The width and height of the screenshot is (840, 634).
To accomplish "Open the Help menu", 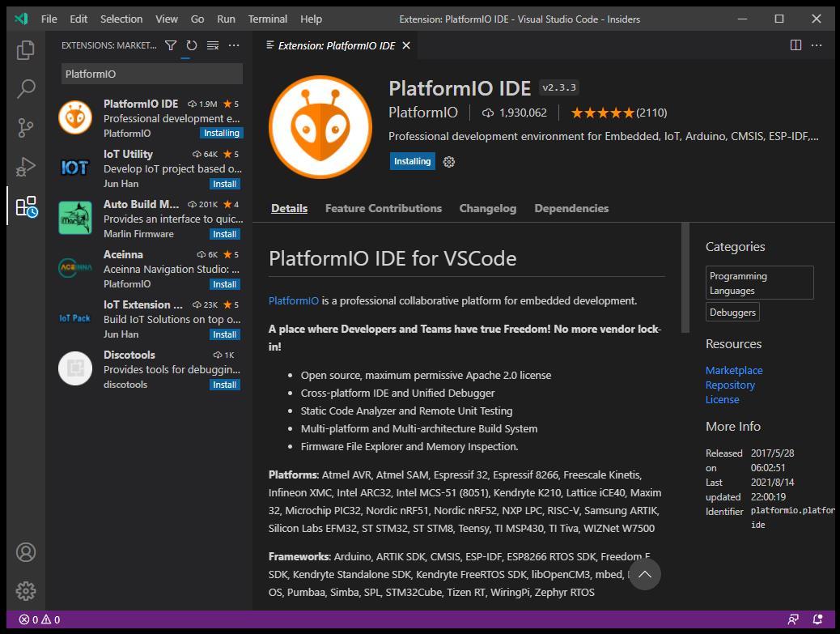I will pos(312,19).
